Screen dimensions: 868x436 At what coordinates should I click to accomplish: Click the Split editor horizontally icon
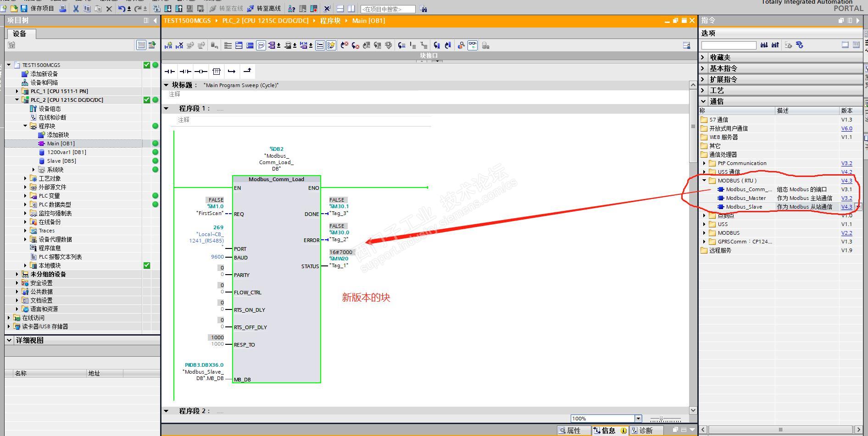coord(340,8)
